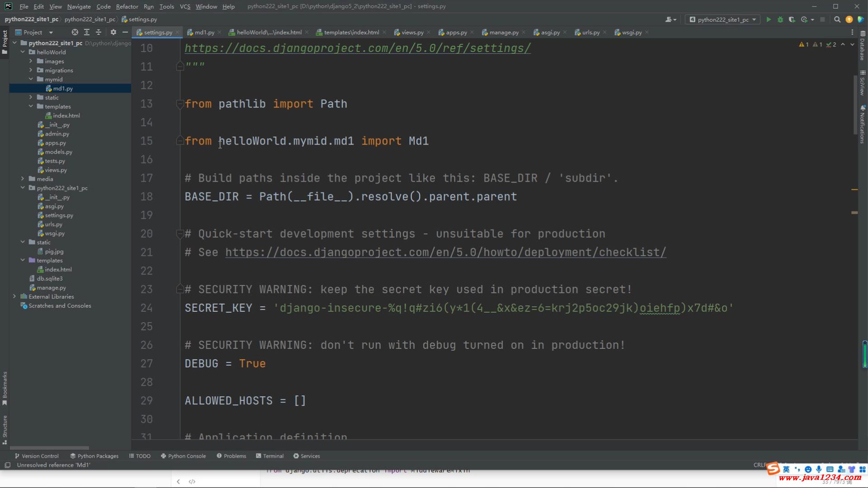868x488 pixels.
Task: Open the editor tabs more options menu
Action: click(853, 32)
